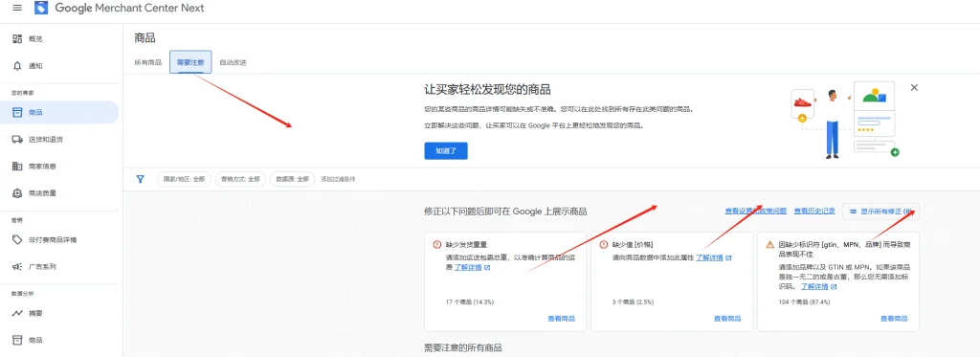The width and height of the screenshot is (980, 357).
Task: Open 数据源: 全部 filter chip
Action: [x=293, y=179]
